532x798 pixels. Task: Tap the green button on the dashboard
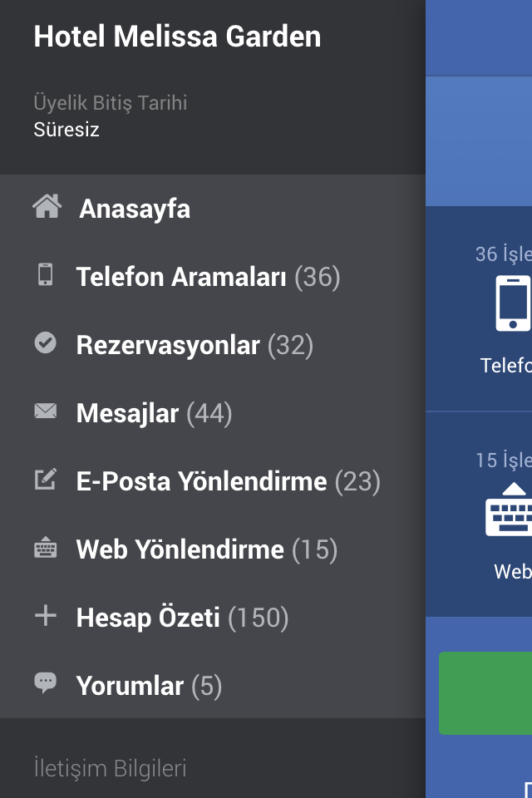(485, 692)
